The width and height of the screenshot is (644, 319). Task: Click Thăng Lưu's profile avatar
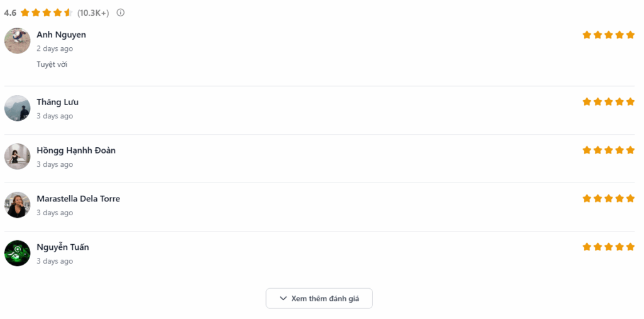pos(17,108)
